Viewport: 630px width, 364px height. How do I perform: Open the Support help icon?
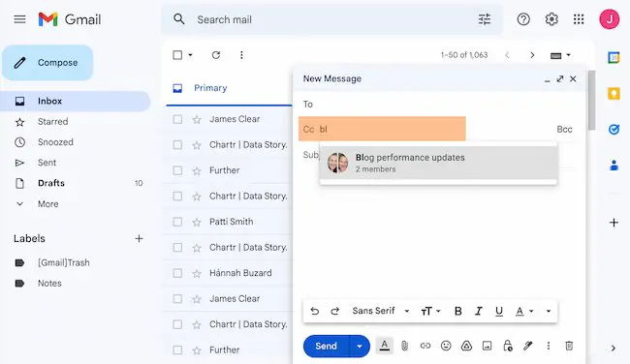point(523,19)
